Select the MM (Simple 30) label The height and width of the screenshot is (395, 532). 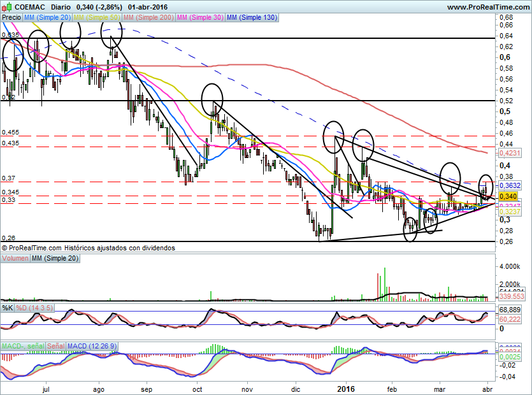coord(200,17)
